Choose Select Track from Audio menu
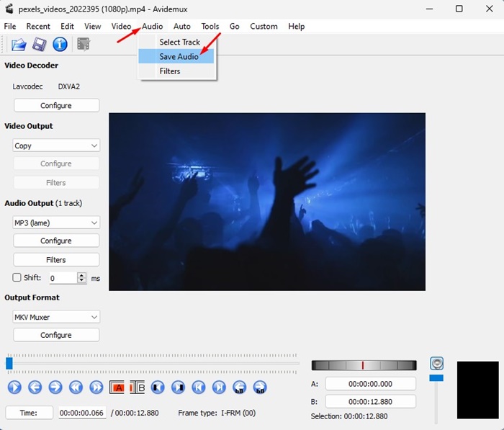Image resolution: width=504 pixels, height=430 pixels. 176,42
